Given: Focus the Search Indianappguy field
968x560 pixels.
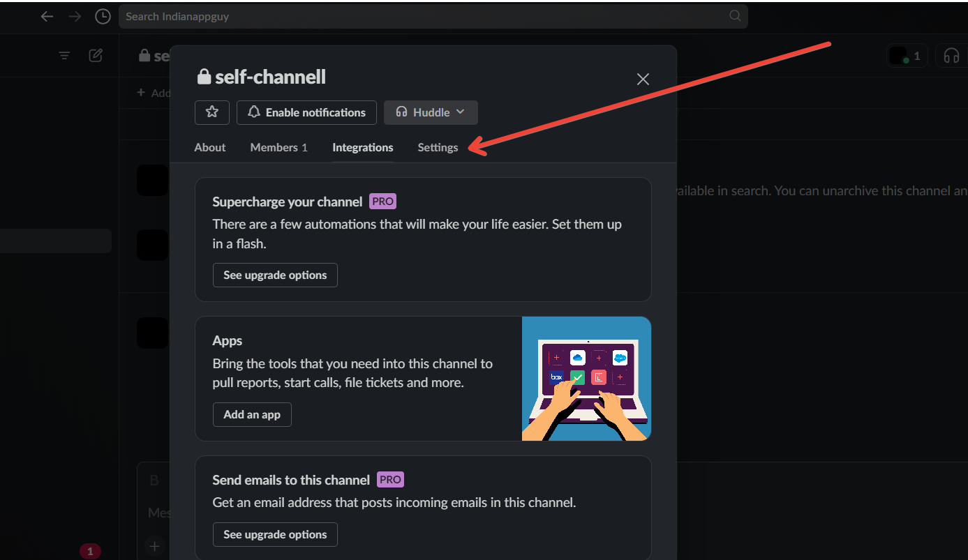Looking at the screenshot, I should tap(433, 16).
